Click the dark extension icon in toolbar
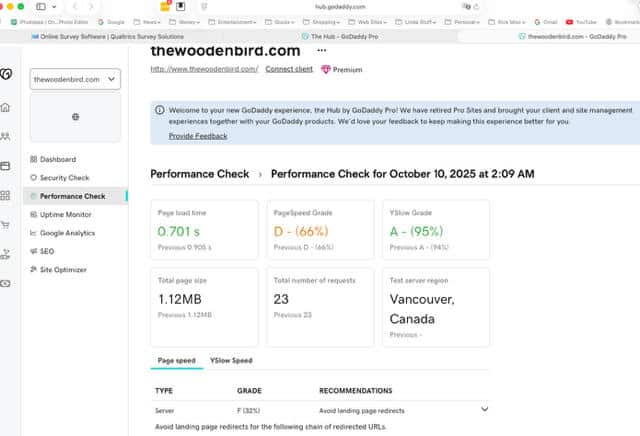The width and height of the screenshot is (640, 436). point(180,6)
